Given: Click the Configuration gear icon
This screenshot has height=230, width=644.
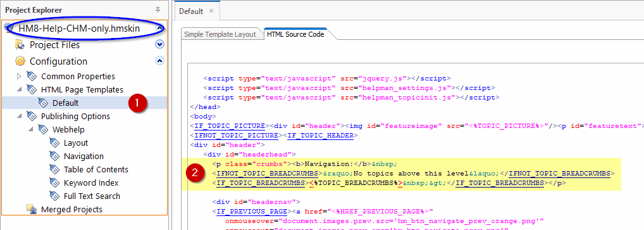Looking at the screenshot, I should point(20,61).
